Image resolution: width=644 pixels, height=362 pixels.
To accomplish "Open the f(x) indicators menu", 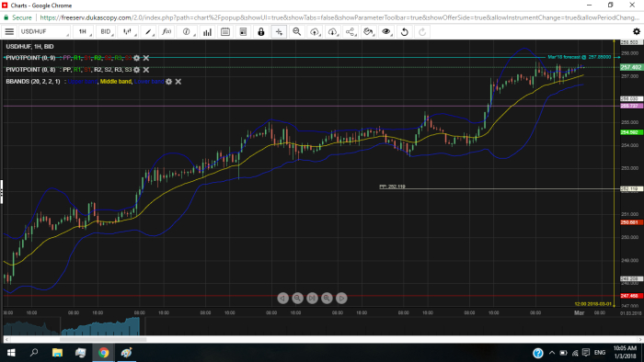I will coord(167,31).
